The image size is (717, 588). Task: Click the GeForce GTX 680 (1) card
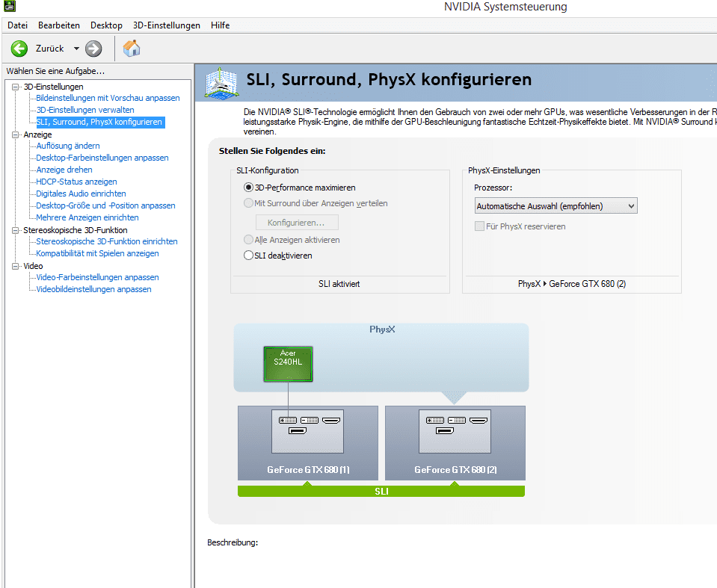pos(308,443)
